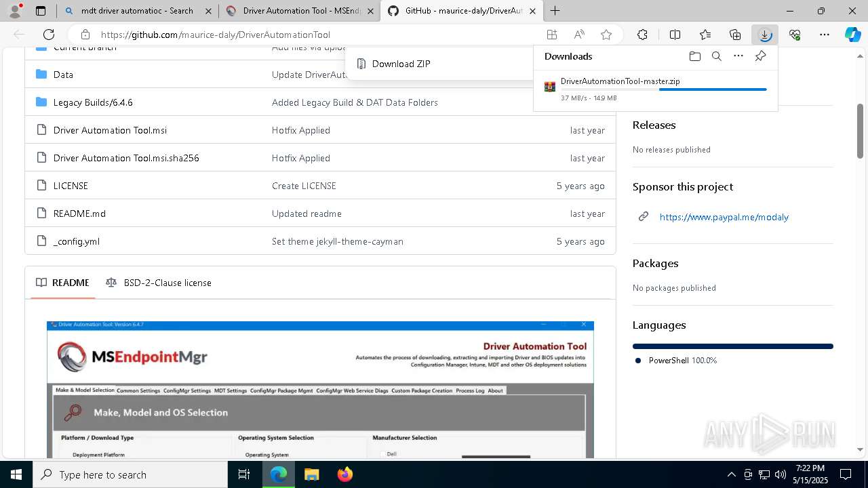This screenshot has width=868, height=488.
Task: Toggle Downloads toolbar button
Action: click(765, 35)
